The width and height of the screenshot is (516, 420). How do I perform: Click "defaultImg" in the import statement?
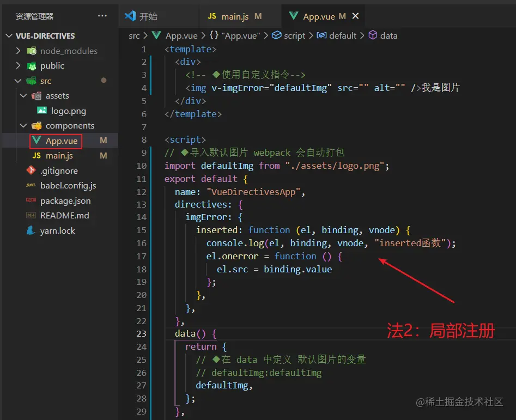227,166
